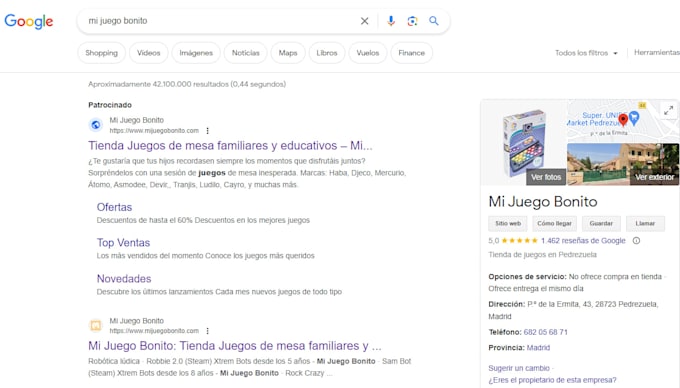Open Mi Juego Bonito: Tienda Juegos link
The width and height of the screenshot is (680, 388).
[x=235, y=346]
